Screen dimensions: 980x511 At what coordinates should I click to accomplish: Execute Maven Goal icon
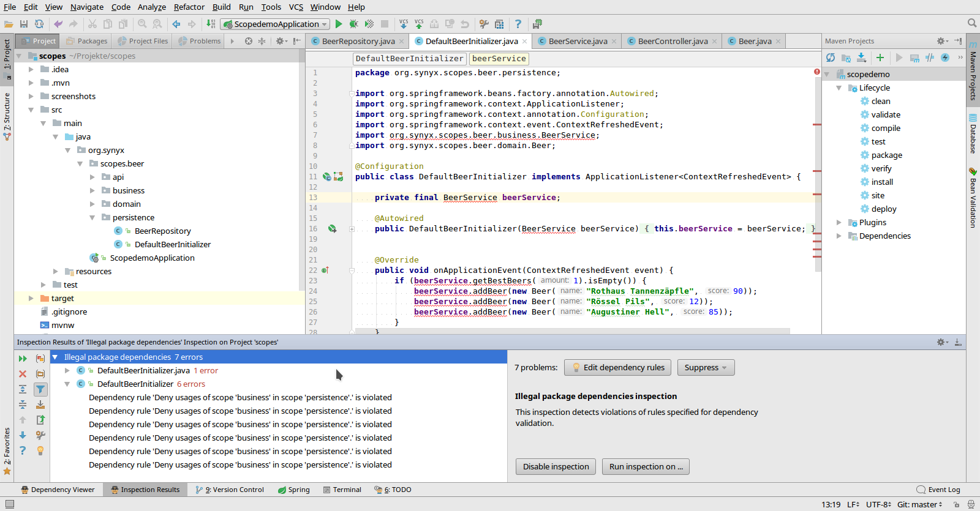tap(914, 58)
